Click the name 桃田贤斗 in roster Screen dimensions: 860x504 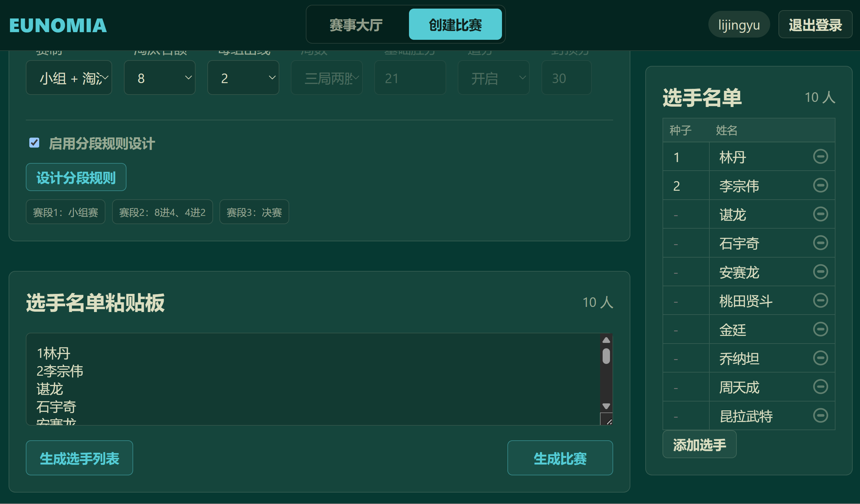tap(746, 301)
